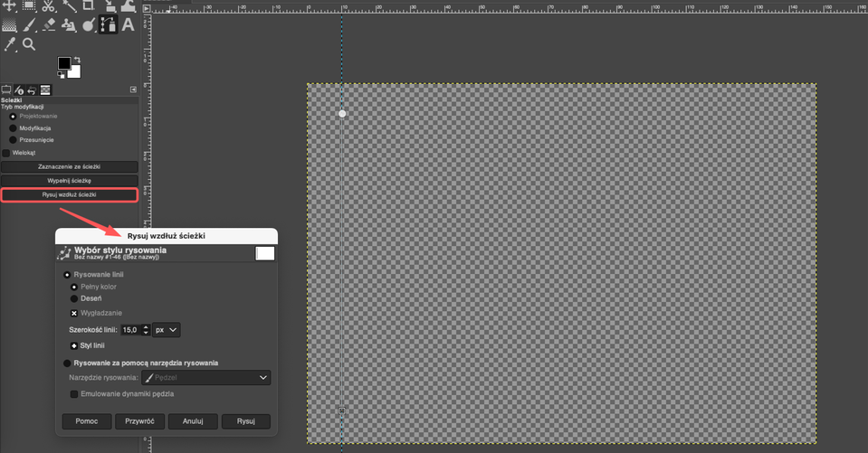Image resolution: width=868 pixels, height=453 pixels.
Task: Switch to the Tool Options tab
Action: [6, 90]
